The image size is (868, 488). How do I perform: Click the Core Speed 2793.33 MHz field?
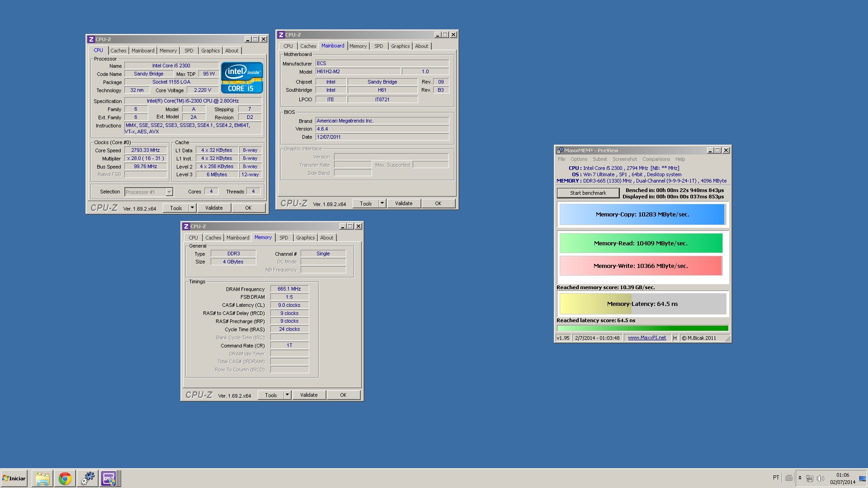[146, 150]
